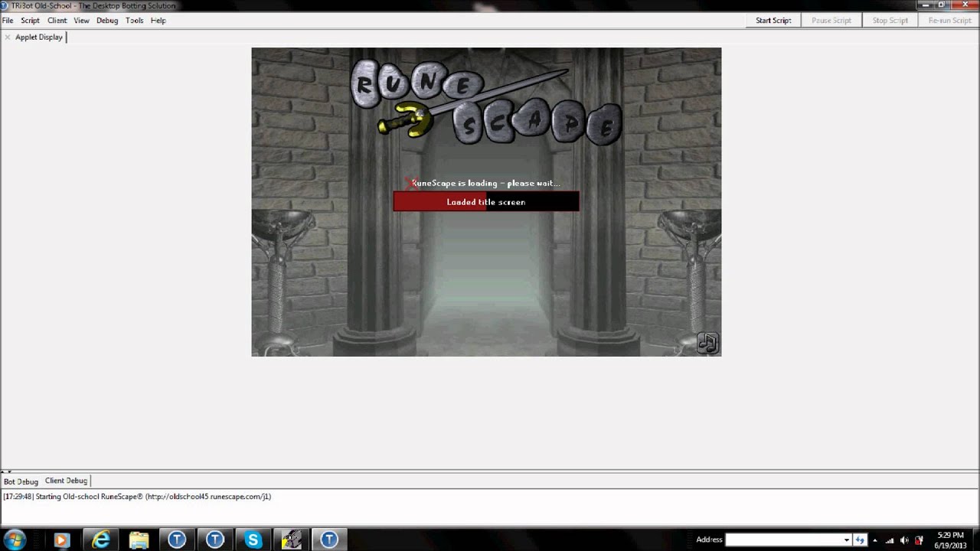Viewport: 980px width, 551px height.
Task: Click the Start Script button
Action: point(773,21)
